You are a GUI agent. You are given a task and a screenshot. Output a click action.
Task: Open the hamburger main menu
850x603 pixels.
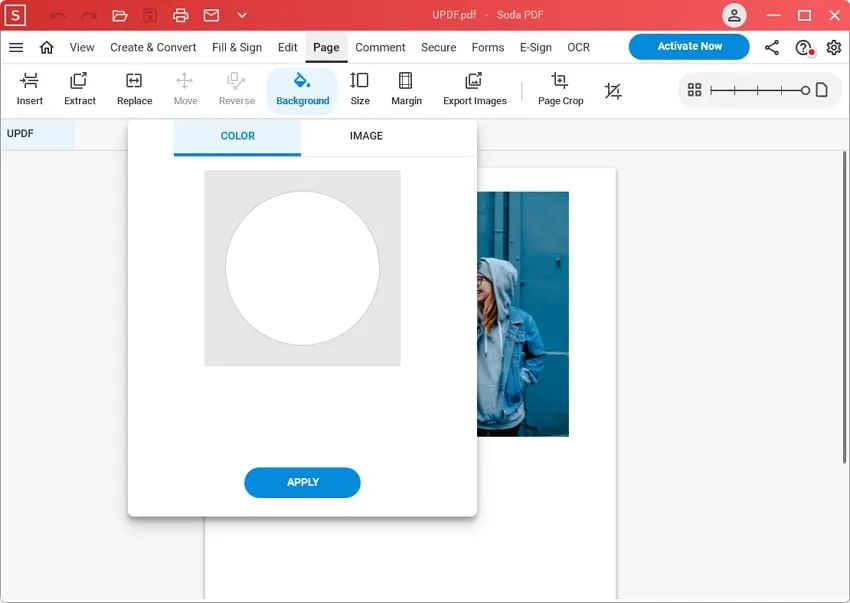point(16,47)
